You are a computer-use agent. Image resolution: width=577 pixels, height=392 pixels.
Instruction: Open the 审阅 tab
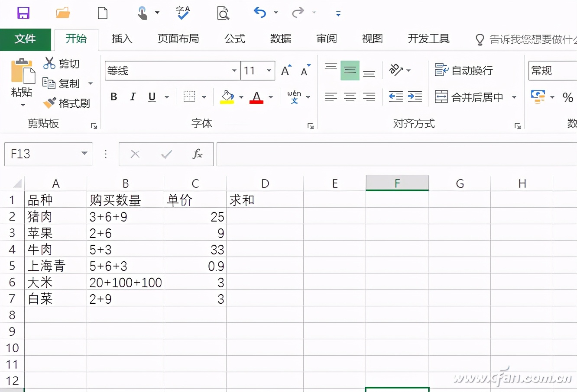(x=327, y=39)
